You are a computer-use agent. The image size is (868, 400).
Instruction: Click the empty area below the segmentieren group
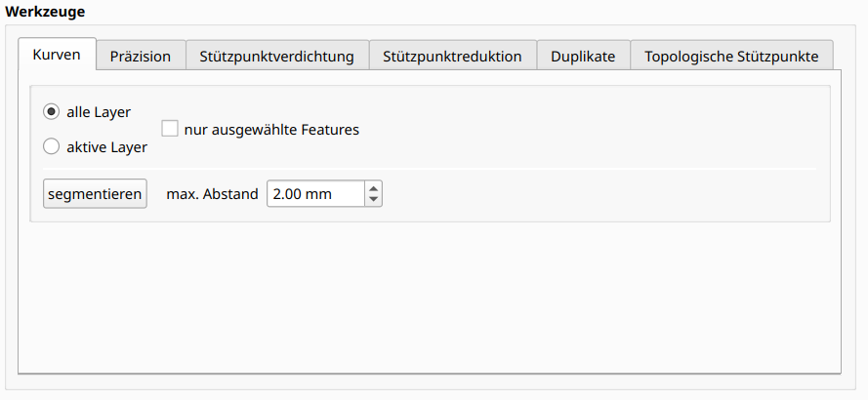430,293
